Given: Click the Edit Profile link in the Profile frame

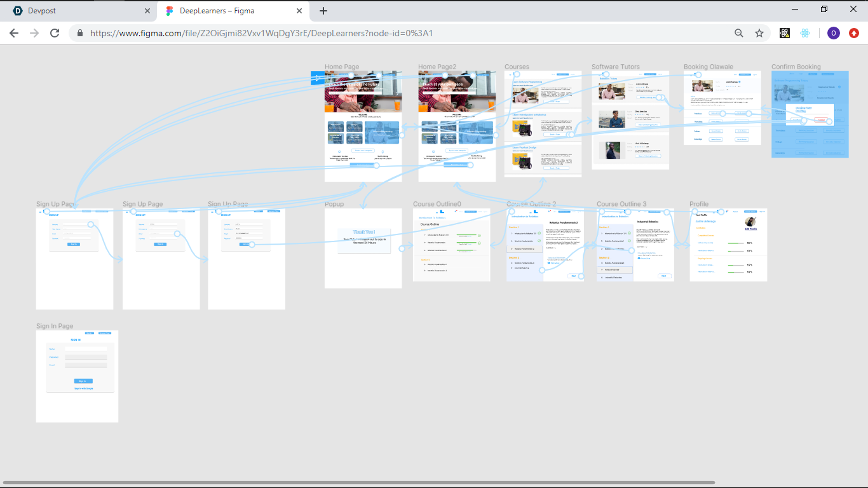Looking at the screenshot, I should coord(751,229).
